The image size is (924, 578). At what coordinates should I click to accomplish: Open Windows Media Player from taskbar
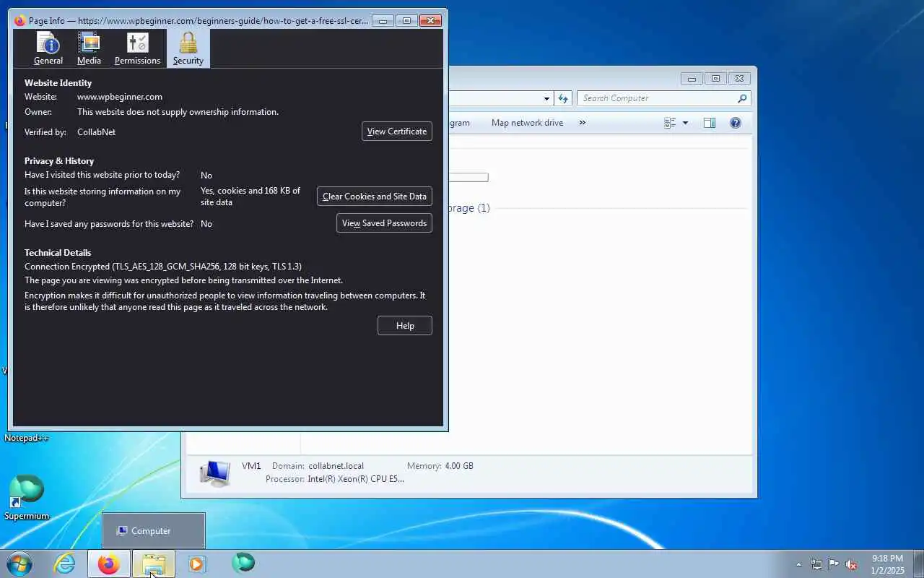tap(197, 564)
